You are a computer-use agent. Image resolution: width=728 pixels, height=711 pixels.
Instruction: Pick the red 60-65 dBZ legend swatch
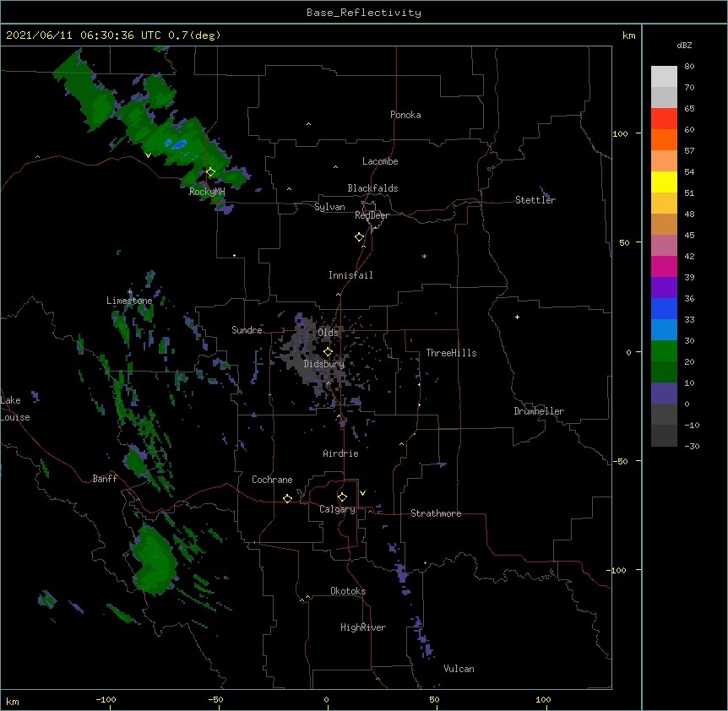tap(664, 119)
